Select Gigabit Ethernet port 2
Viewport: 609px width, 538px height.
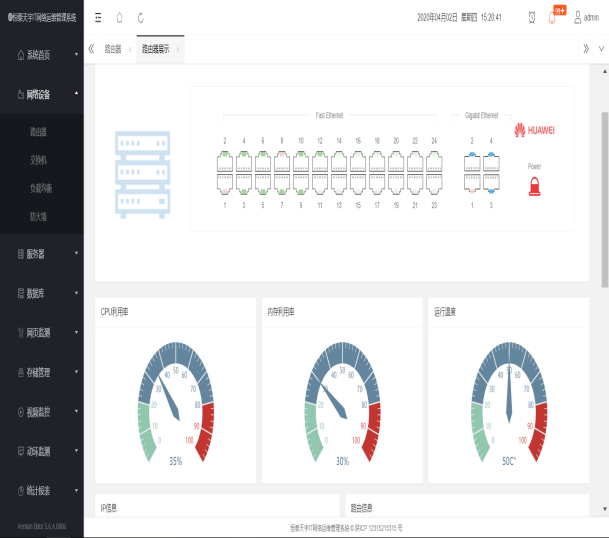point(472,162)
